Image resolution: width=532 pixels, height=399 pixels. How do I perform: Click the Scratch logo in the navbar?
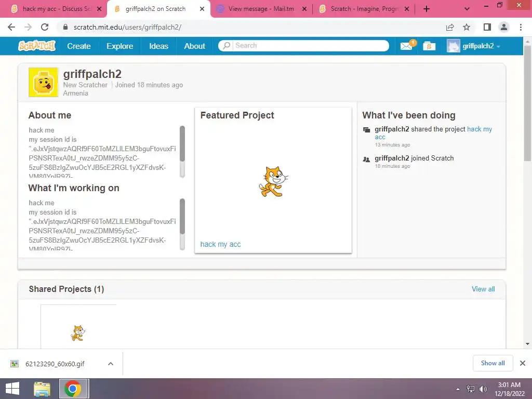pyautogui.click(x=37, y=46)
